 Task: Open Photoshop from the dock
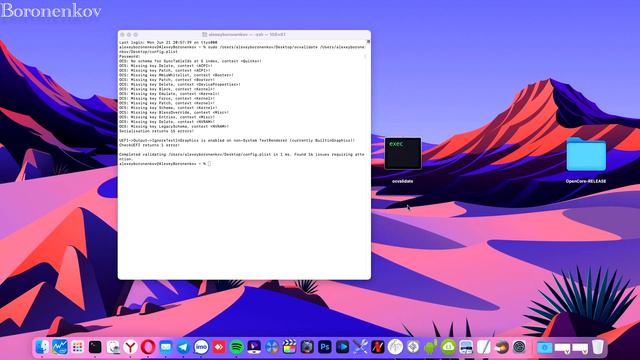coord(325,347)
